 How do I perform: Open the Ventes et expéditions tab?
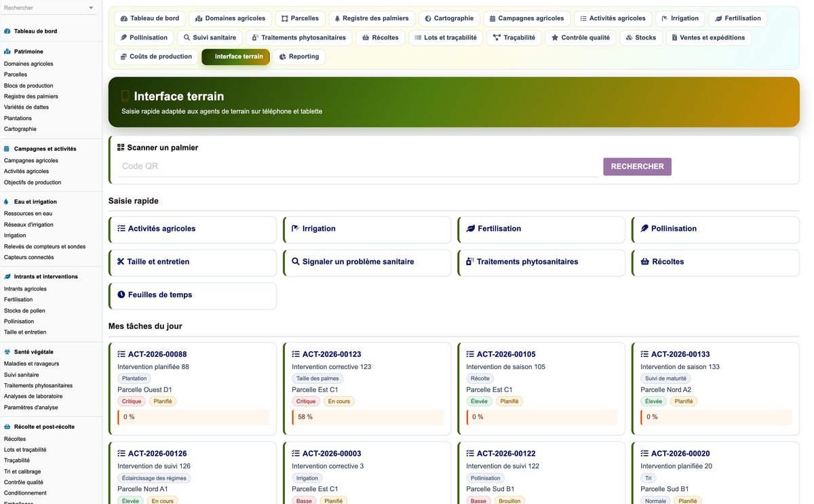pos(708,37)
